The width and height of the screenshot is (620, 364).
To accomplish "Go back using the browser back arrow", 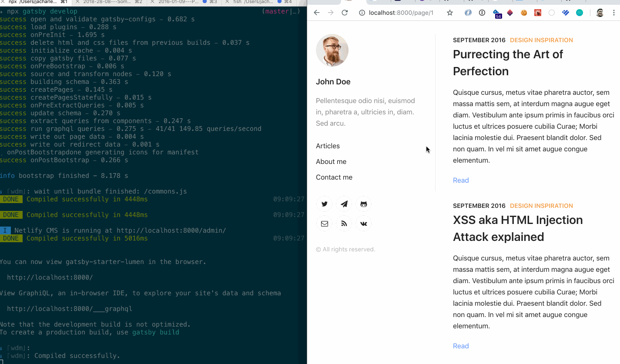I will 316,13.
